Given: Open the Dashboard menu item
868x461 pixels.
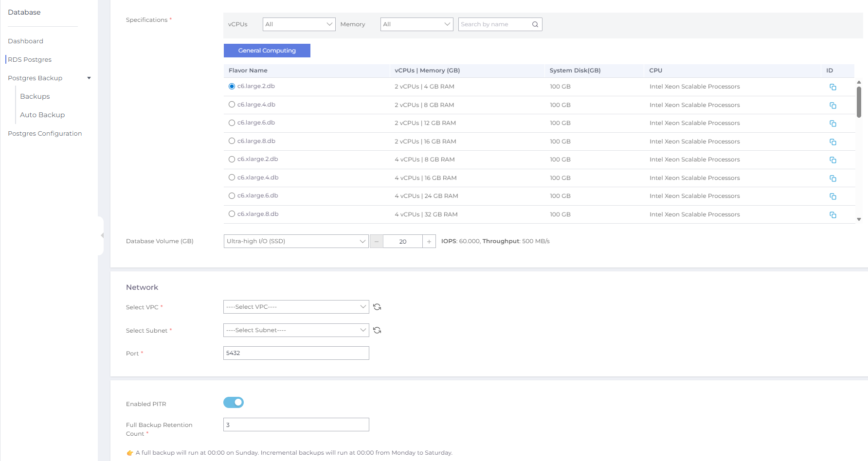Looking at the screenshot, I should (26, 41).
